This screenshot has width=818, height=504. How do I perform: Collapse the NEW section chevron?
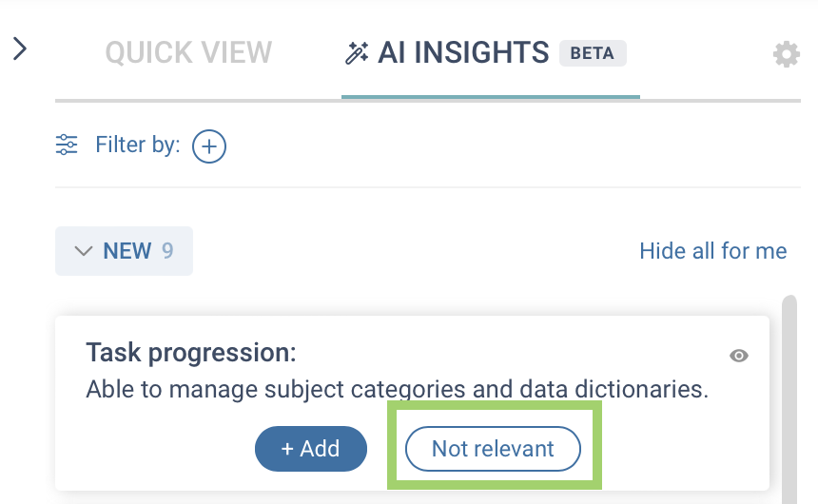84,251
